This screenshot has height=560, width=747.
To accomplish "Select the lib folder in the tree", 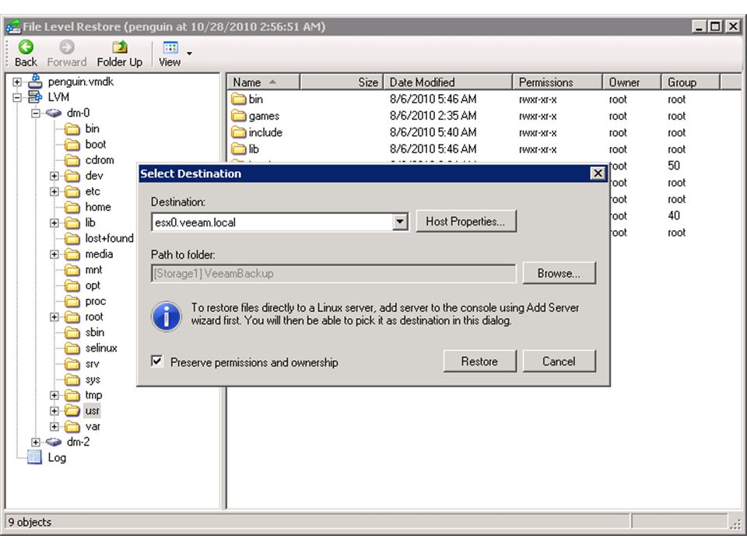I will 90,223.
